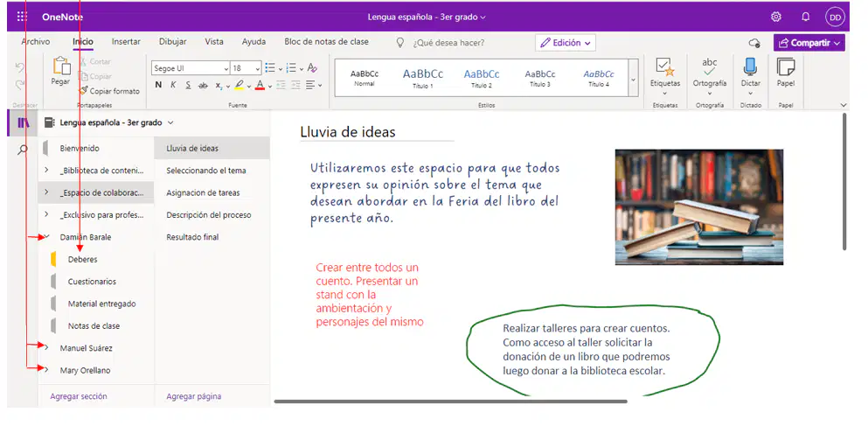Apply red font color
The width and height of the screenshot is (868, 433).
[x=260, y=85]
